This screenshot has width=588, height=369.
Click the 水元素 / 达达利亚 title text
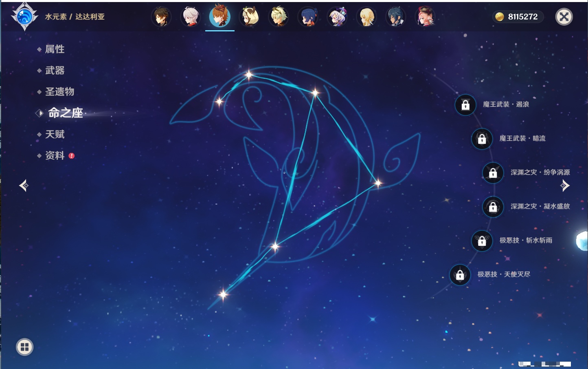click(x=75, y=17)
